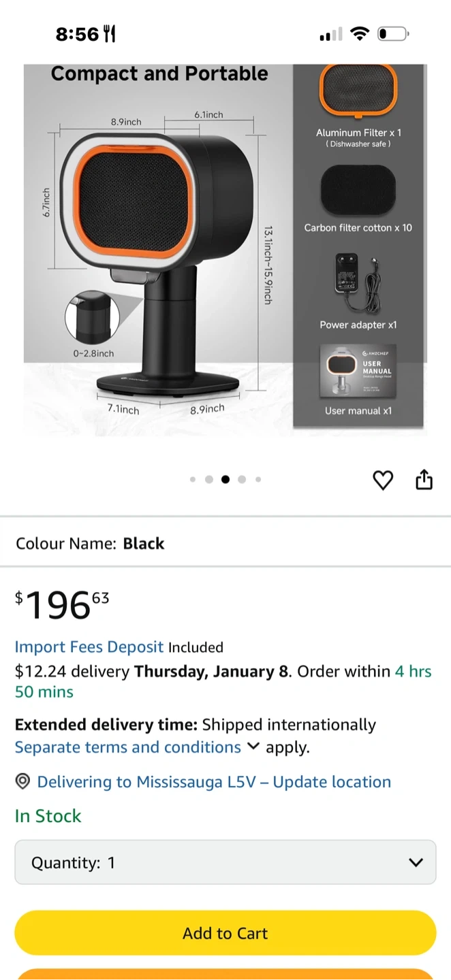Open Separate terms and conditions link
451x980 pixels.
128,747
